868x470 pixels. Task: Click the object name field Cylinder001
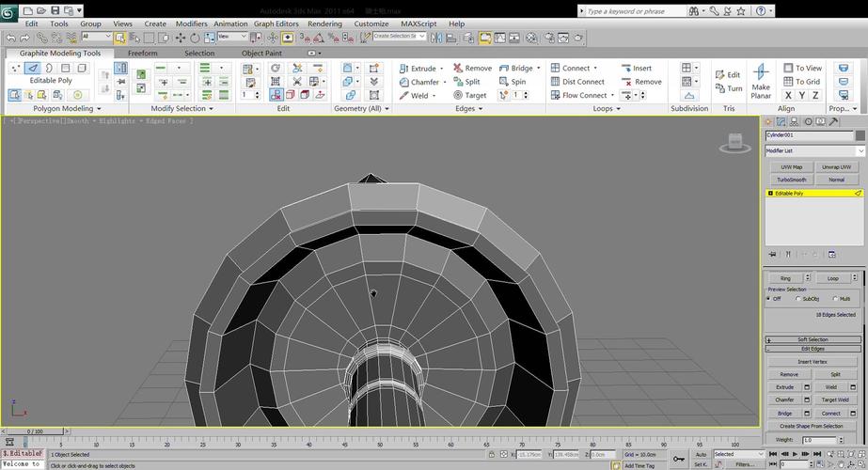[808, 135]
